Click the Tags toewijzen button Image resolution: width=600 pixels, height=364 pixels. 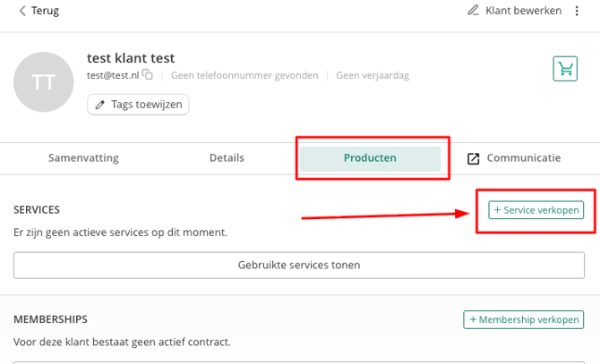pyautogui.click(x=138, y=105)
